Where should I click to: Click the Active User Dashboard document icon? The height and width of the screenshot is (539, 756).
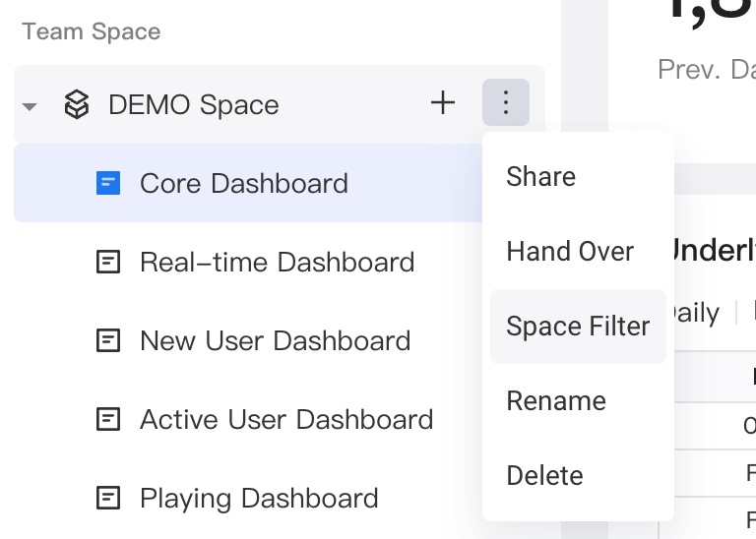(108, 419)
